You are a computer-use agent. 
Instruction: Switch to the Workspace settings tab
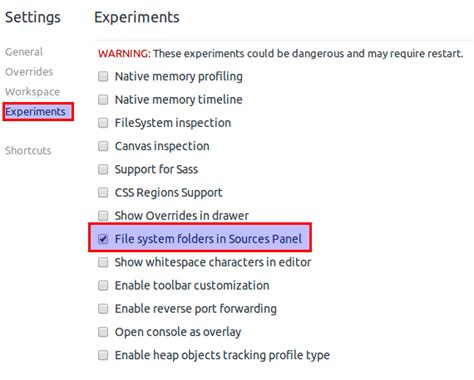point(32,92)
